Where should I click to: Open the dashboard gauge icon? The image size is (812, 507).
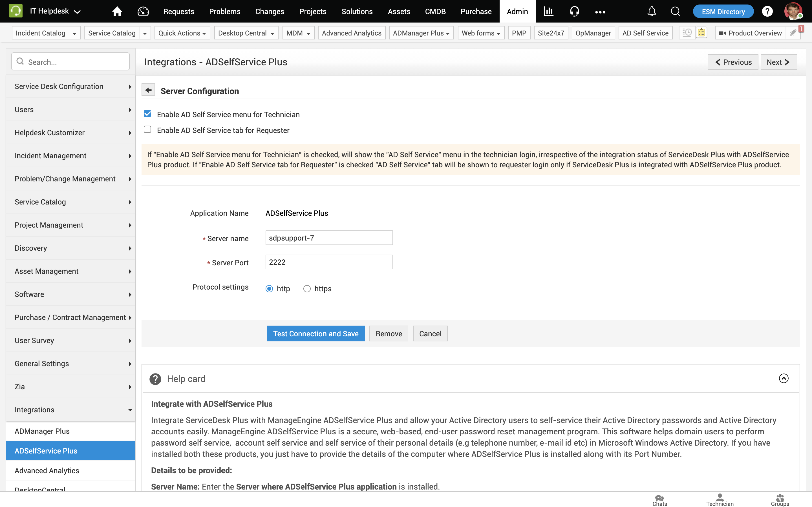coord(143,11)
